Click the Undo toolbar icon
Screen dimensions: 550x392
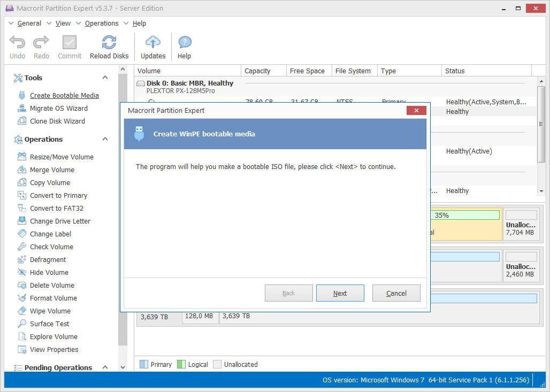pyautogui.click(x=17, y=42)
